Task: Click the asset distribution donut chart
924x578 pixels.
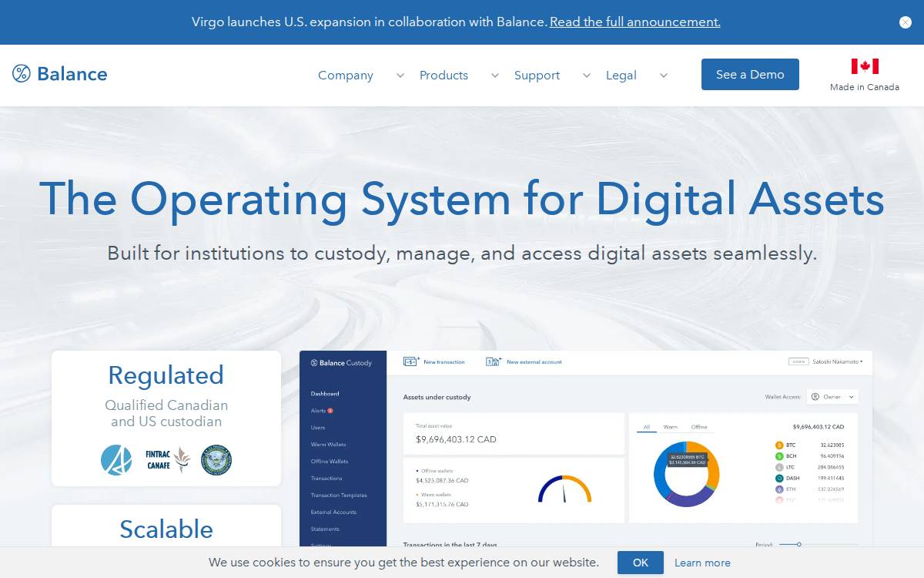Action: (686, 474)
